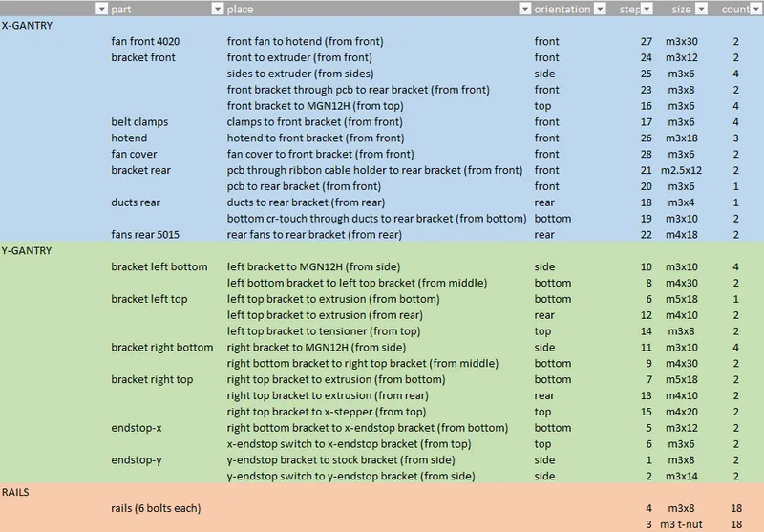This screenshot has height=532, width=764.
Task: Click the 'm3x18' size cell
Action: pos(682,138)
